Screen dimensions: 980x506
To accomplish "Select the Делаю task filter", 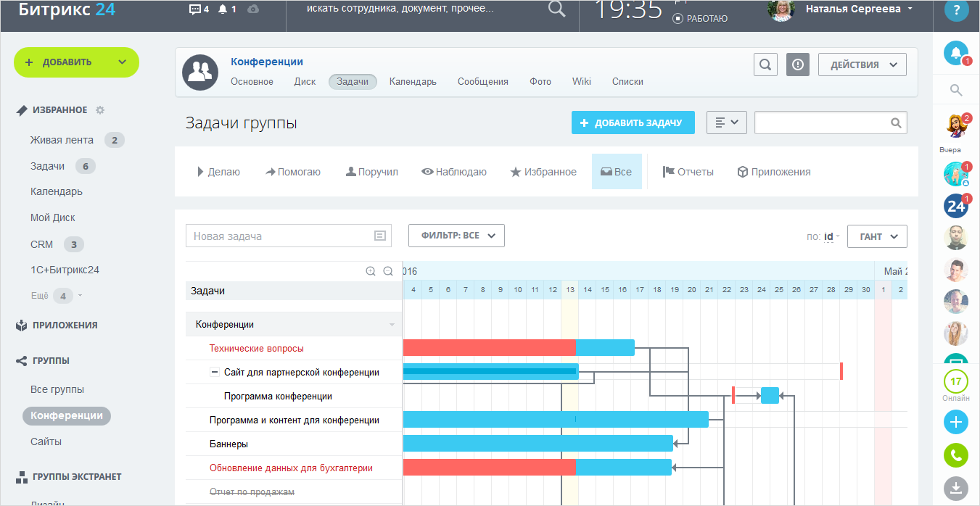I will tap(218, 172).
